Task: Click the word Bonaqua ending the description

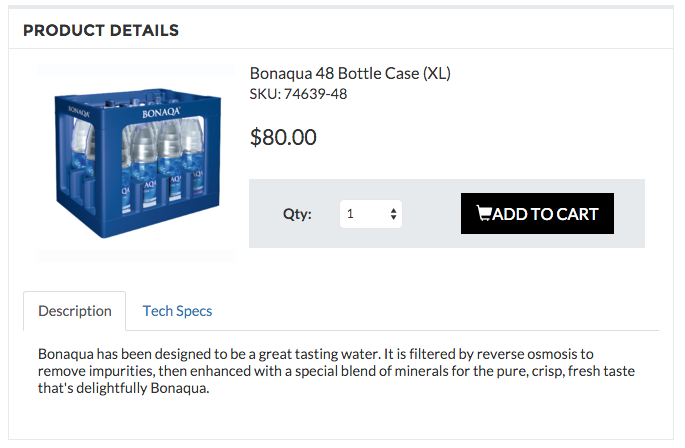Action: pyautogui.click(x=179, y=388)
